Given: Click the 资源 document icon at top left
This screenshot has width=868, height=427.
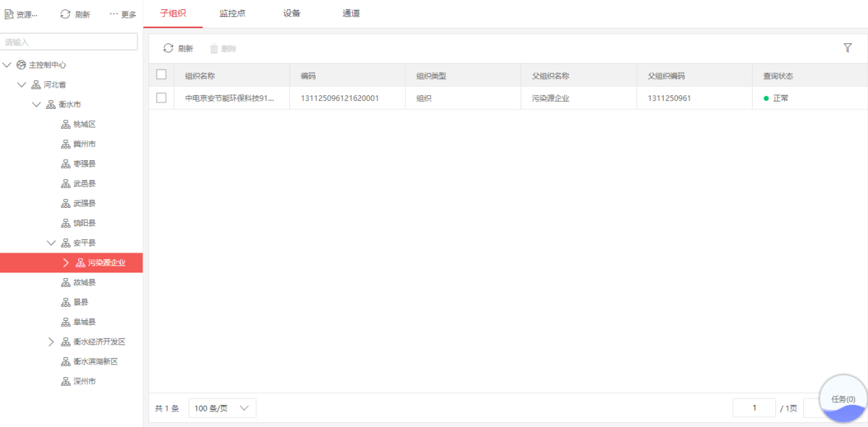Looking at the screenshot, I should pos(9,14).
